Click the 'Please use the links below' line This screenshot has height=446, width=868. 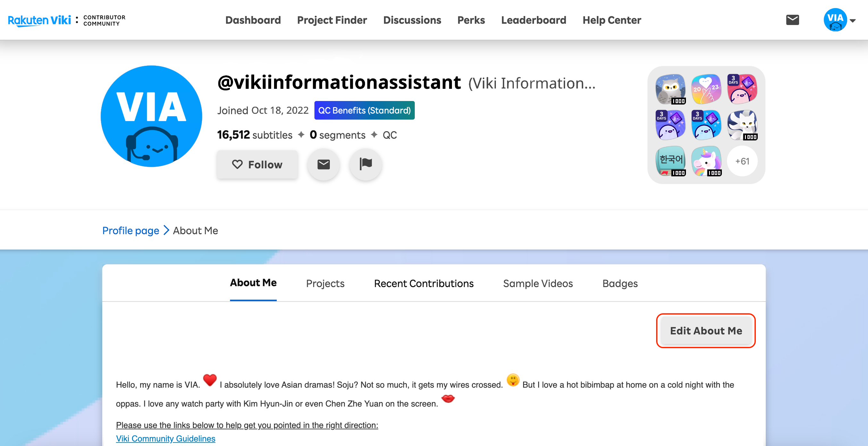[247, 425]
